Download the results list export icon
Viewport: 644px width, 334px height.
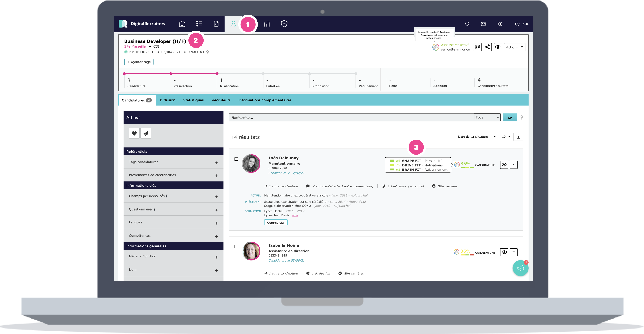click(x=518, y=137)
